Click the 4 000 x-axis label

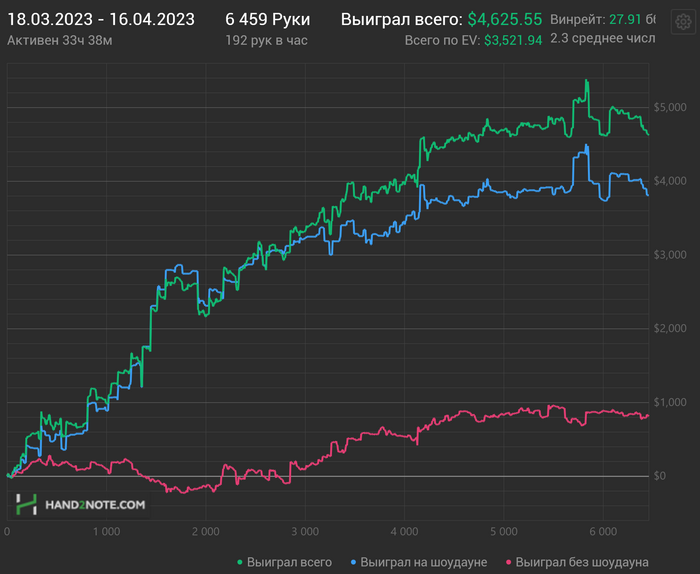pos(404,532)
